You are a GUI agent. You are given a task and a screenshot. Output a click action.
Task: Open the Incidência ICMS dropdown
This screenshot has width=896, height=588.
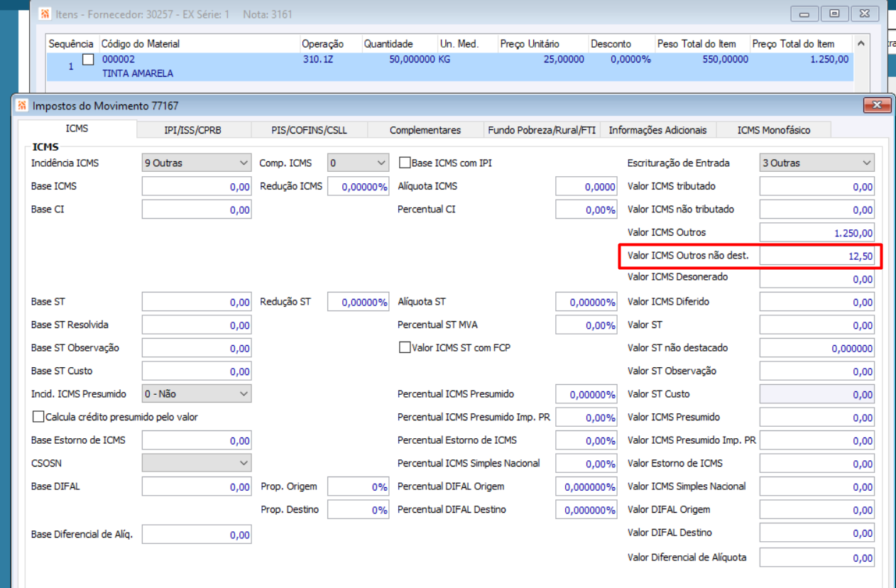click(x=197, y=163)
